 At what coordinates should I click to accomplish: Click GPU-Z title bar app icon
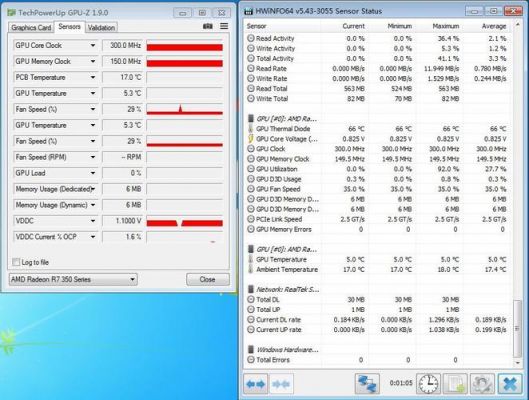(x=11, y=13)
